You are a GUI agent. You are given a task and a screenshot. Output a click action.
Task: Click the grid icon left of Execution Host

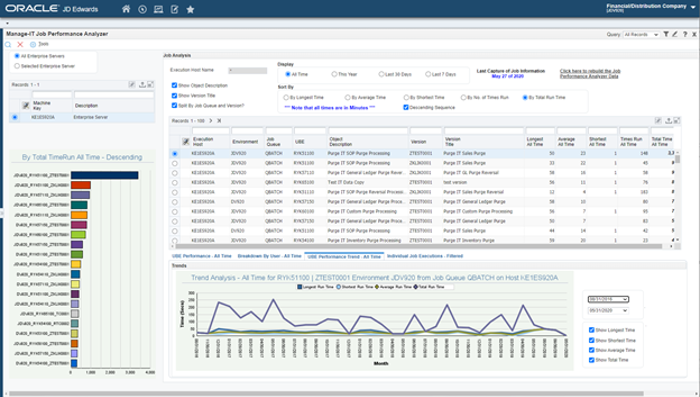point(186,142)
